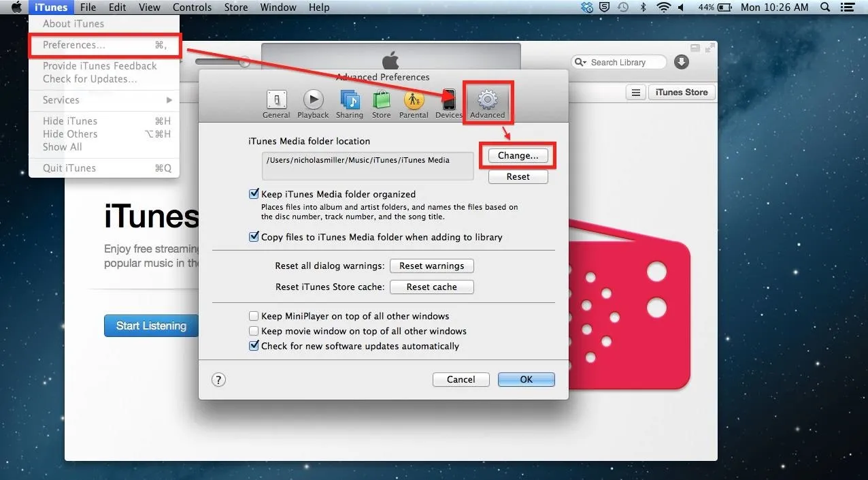
Task: Open the Controls menu
Action: (193, 7)
